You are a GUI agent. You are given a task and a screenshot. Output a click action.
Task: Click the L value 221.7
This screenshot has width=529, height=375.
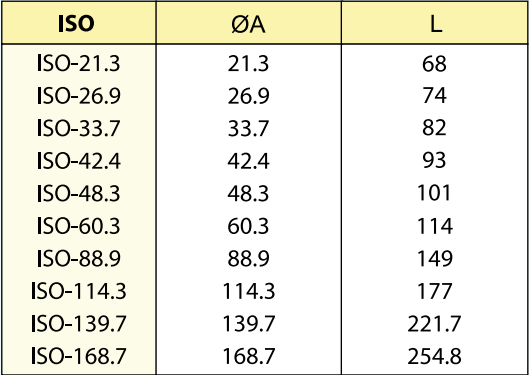click(x=434, y=323)
